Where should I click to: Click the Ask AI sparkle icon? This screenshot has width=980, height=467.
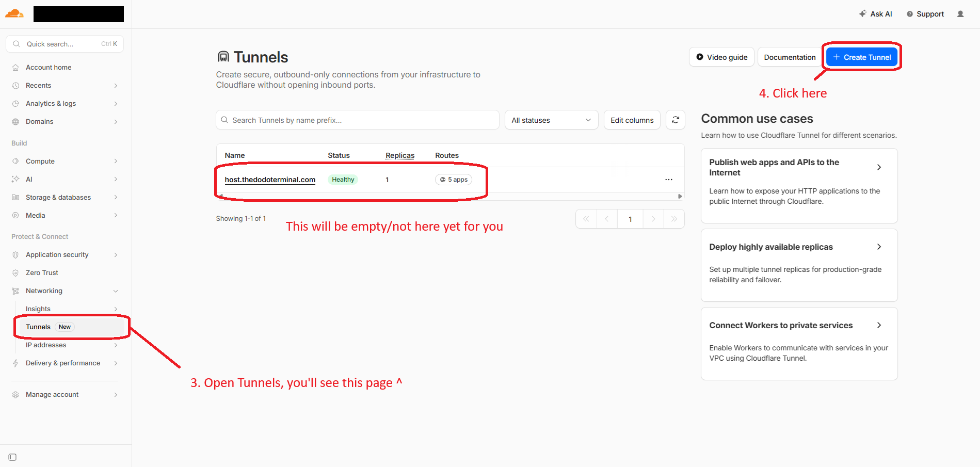(x=862, y=14)
